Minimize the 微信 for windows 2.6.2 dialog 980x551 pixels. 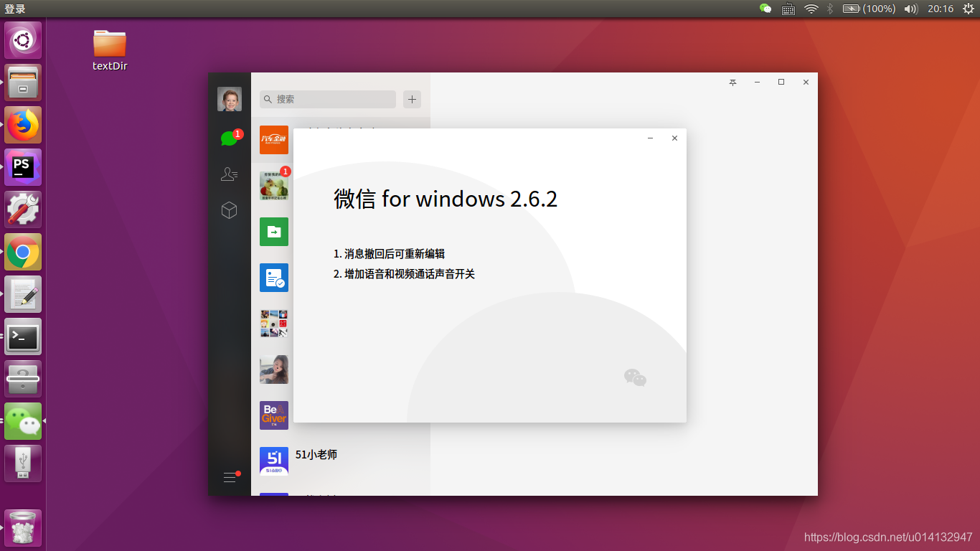click(x=650, y=138)
